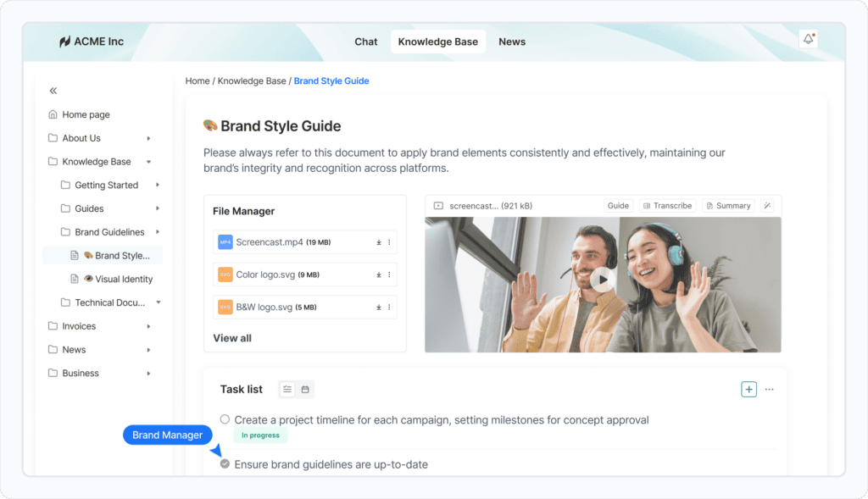Open the Screencast.mp4 file name
The height and width of the screenshot is (499, 868).
click(270, 242)
